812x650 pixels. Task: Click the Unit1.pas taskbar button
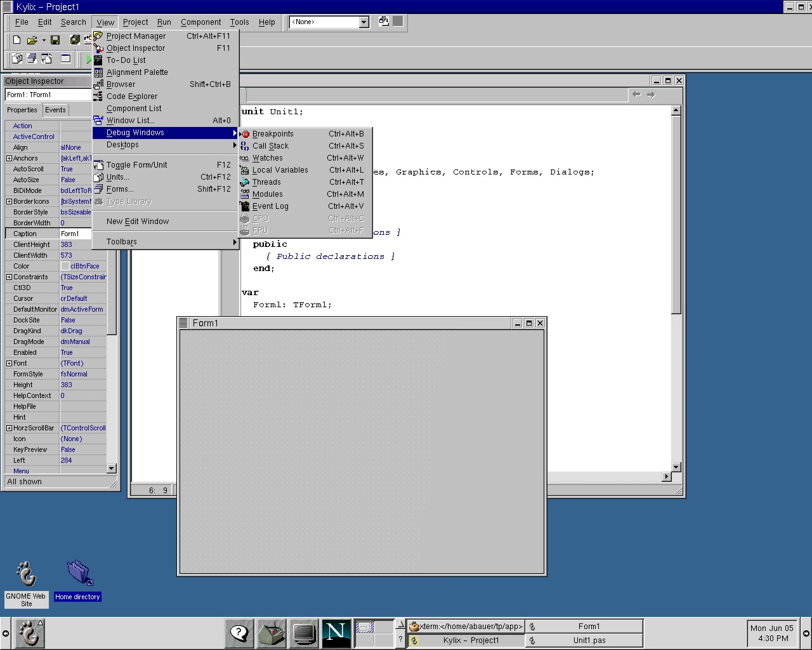pos(584,640)
